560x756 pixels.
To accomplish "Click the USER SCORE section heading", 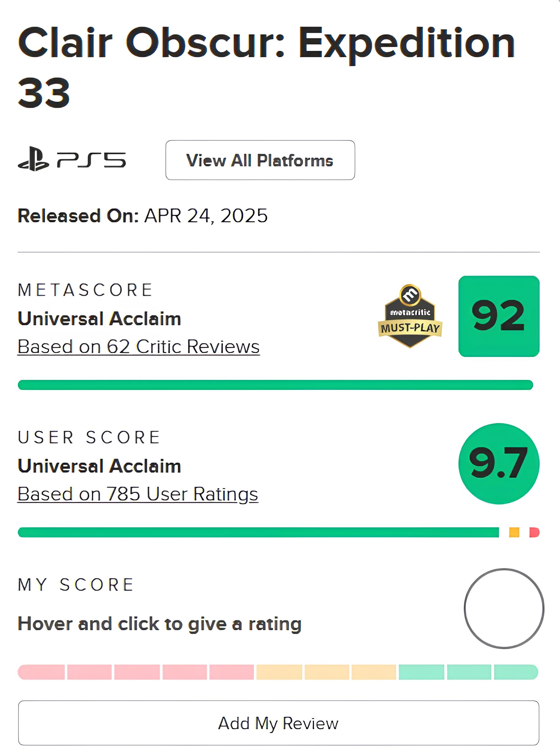I will pyautogui.click(x=90, y=437).
